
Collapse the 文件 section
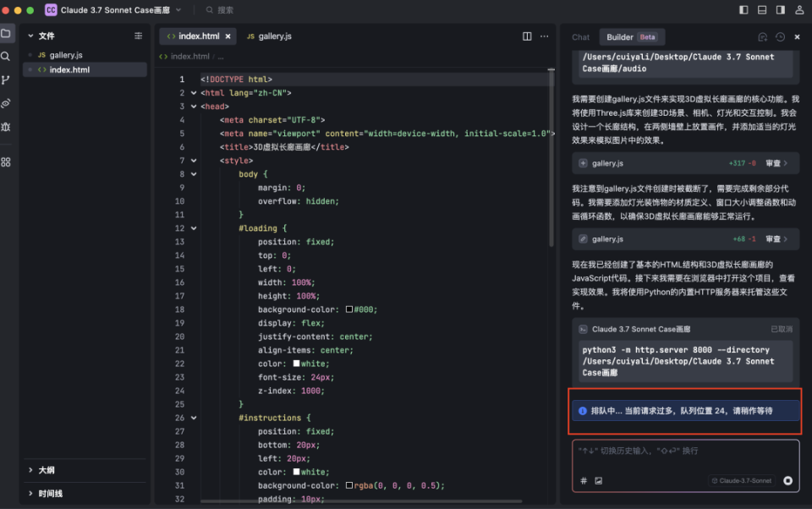tap(30, 36)
